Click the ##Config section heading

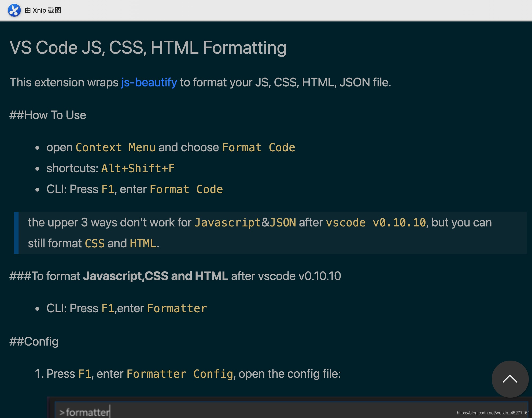33,342
